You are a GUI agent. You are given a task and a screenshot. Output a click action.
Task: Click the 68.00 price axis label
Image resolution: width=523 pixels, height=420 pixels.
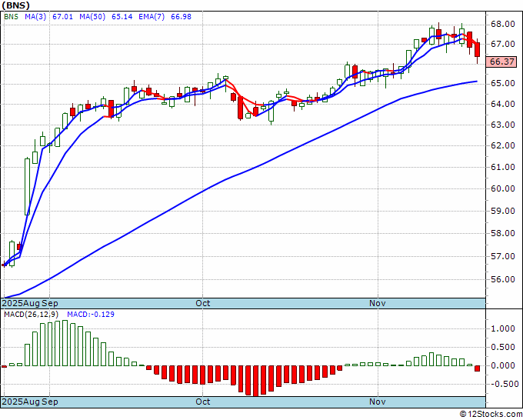(502, 25)
